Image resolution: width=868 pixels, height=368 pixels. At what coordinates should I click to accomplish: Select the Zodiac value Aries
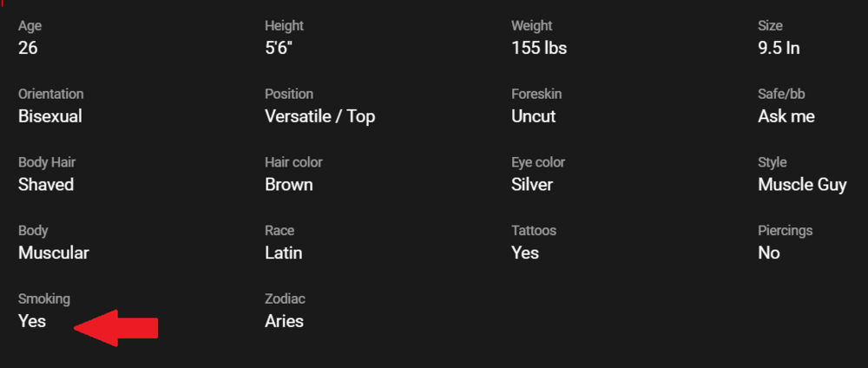pos(284,321)
